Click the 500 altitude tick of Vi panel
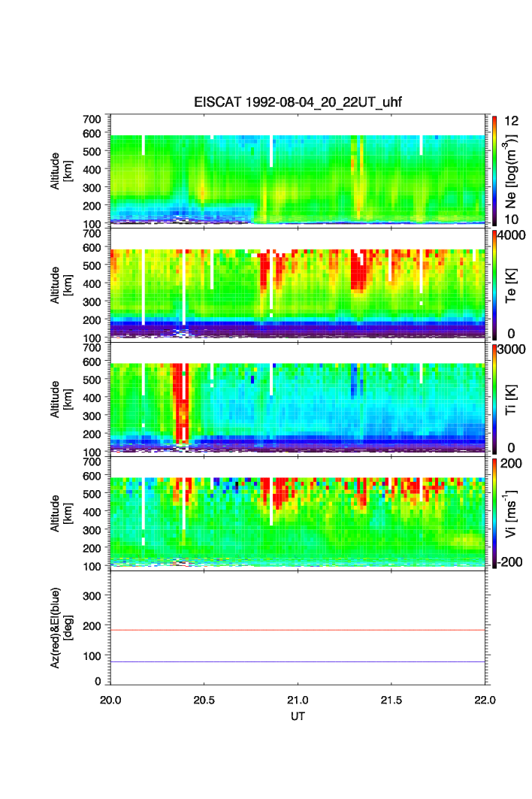532x799 pixels. [92, 494]
